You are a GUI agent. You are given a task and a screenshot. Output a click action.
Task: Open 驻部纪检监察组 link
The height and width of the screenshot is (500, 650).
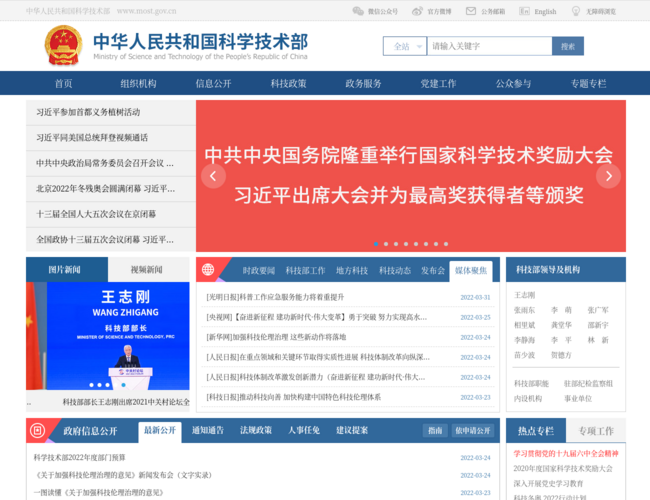click(x=588, y=383)
